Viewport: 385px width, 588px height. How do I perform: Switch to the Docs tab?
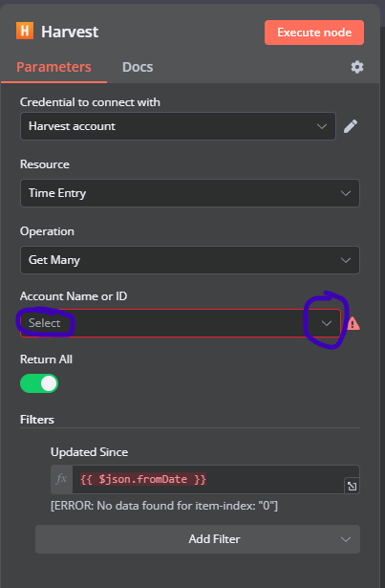click(x=138, y=67)
